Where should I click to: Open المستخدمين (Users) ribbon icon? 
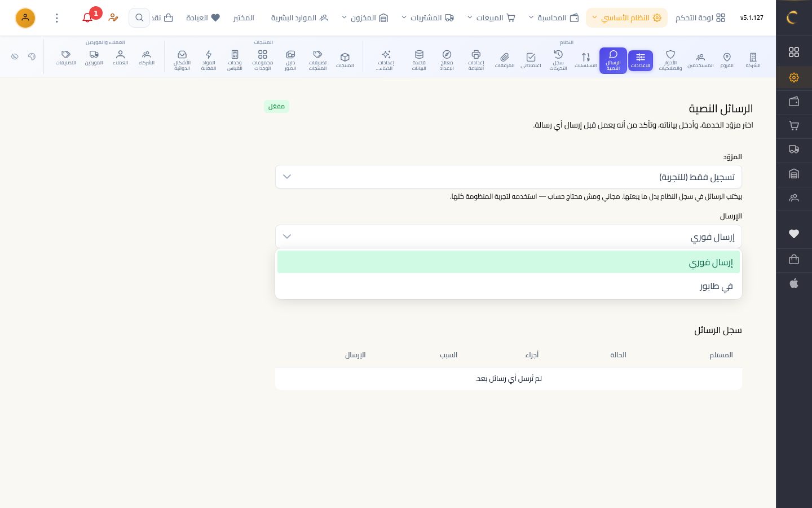pos(700,60)
